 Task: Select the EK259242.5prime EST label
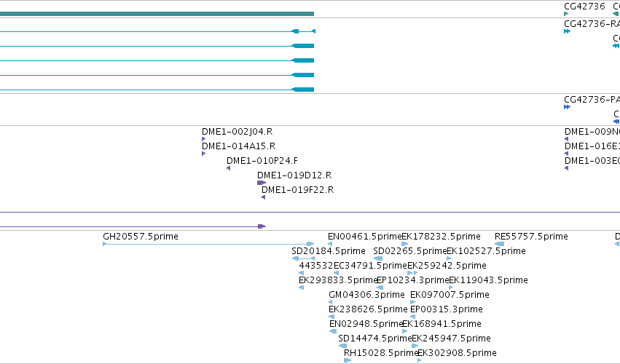pos(447,266)
